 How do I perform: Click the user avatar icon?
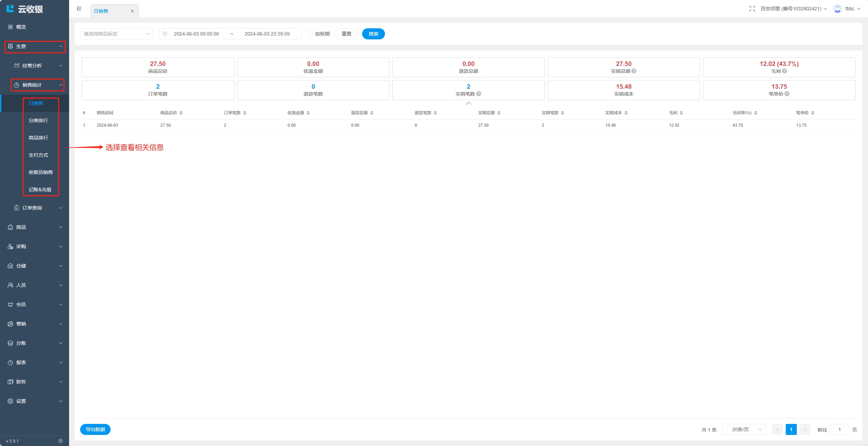click(x=837, y=9)
